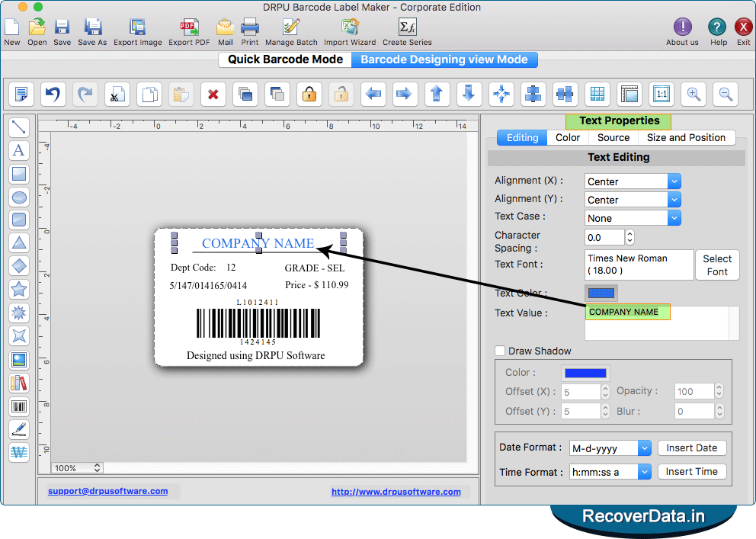Image resolution: width=756 pixels, height=539 pixels.
Task: Expand the Alignment (X) dropdown
Action: [674, 181]
